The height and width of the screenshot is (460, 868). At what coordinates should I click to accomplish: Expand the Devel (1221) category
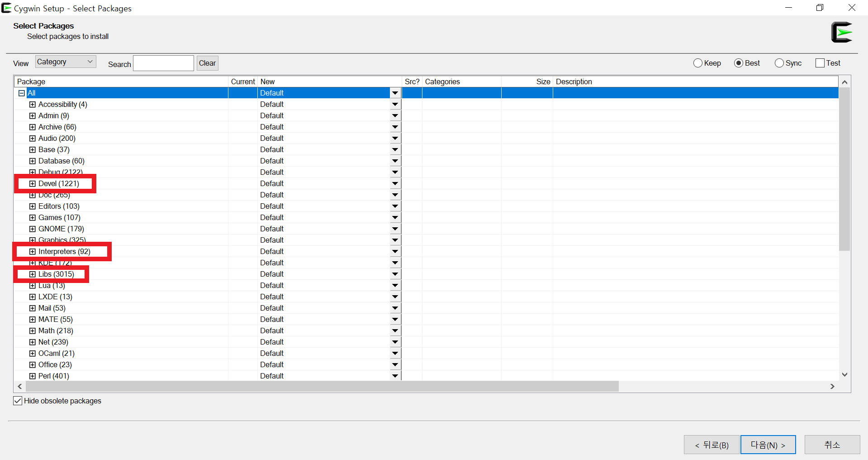[33, 184]
